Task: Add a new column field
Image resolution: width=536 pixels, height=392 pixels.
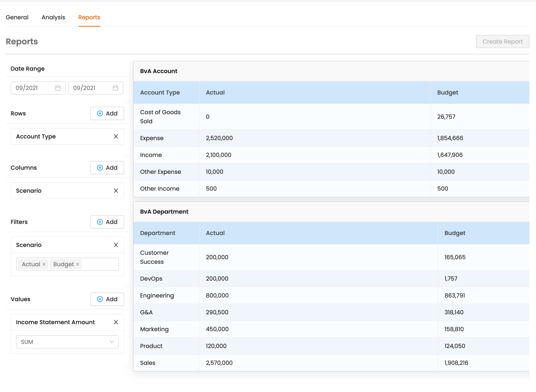Action: [107, 168]
